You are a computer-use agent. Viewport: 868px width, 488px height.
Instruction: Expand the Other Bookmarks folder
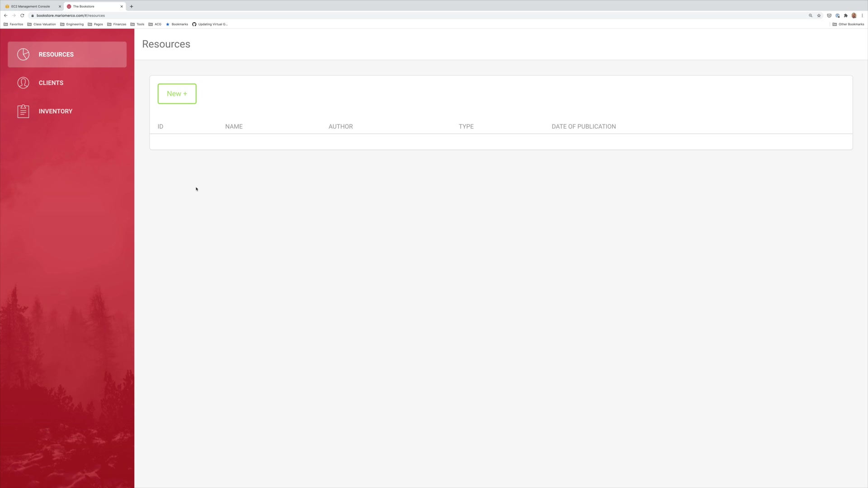(848, 24)
